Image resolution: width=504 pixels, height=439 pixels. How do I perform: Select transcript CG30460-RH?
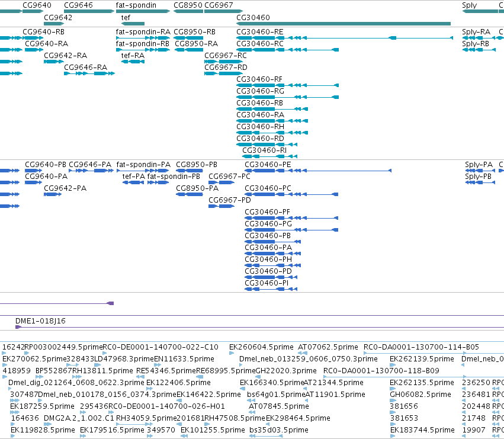click(x=260, y=127)
